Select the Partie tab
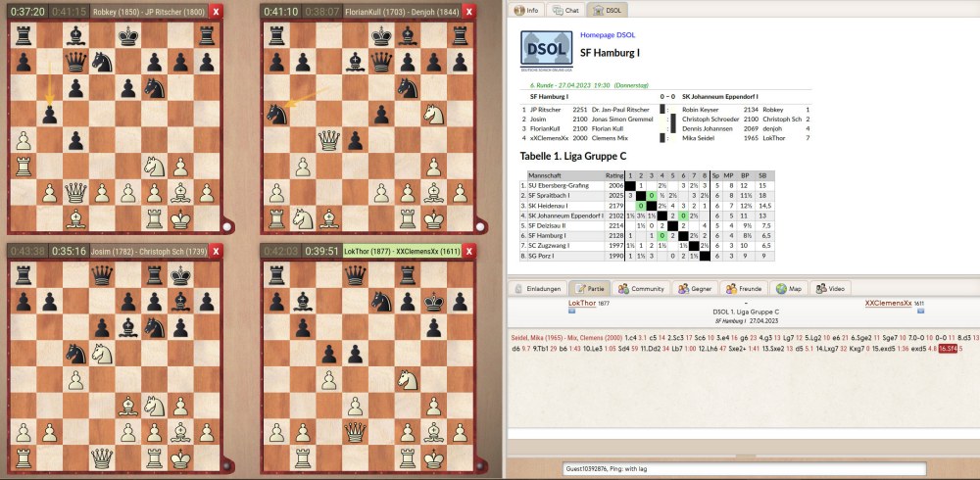Image resolution: width=980 pixels, height=480 pixels. [x=590, y=289]
